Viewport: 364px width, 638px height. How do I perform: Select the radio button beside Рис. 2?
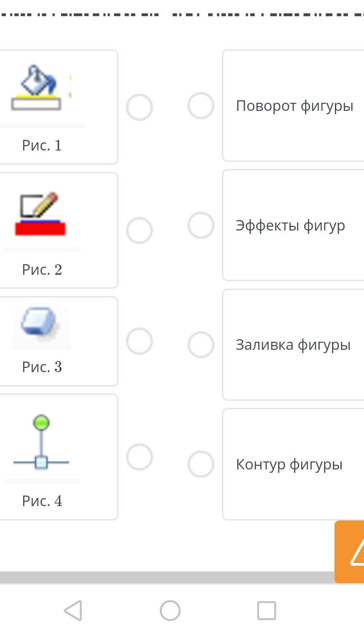pos(139,231)
